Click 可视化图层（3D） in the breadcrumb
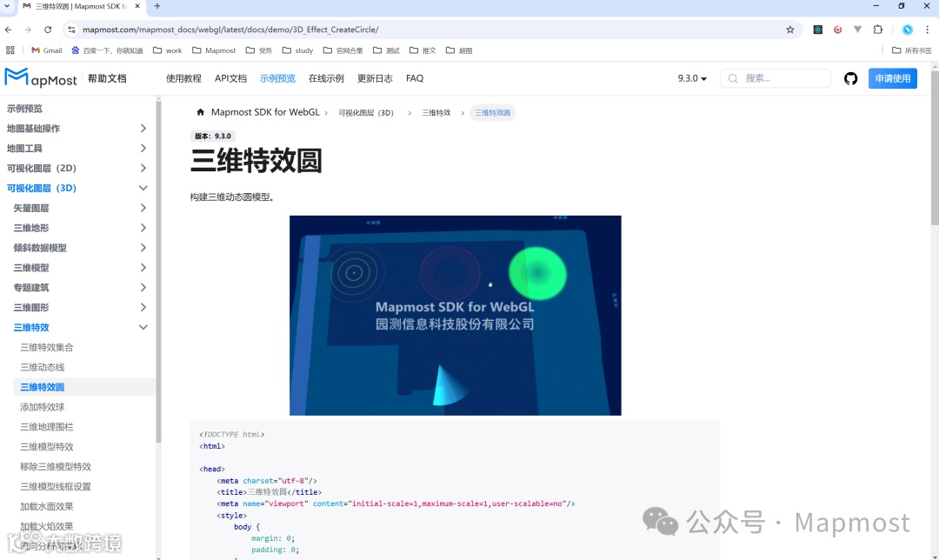939x560 pixels. (366, 112)
